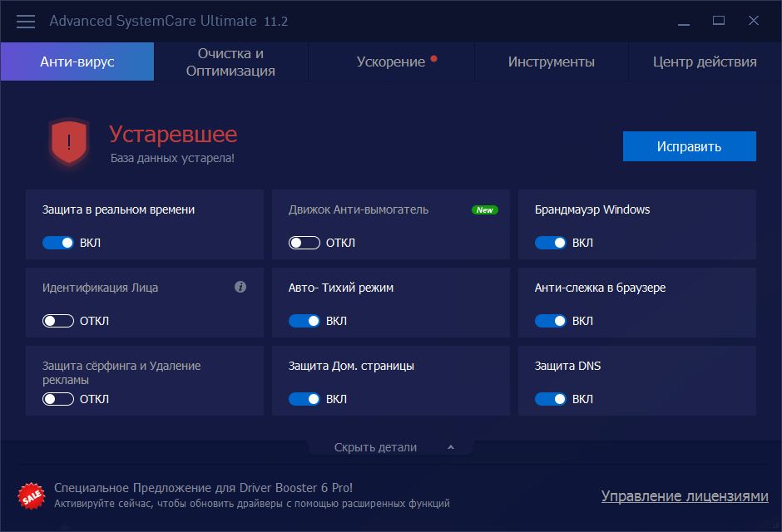Click the Устаревшее status heading

173,134
